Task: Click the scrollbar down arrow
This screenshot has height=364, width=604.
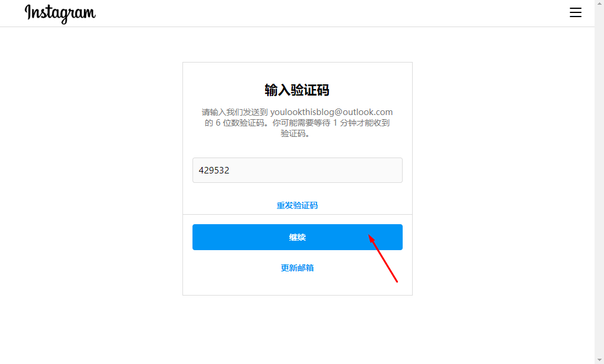Action: coord(599,360)
